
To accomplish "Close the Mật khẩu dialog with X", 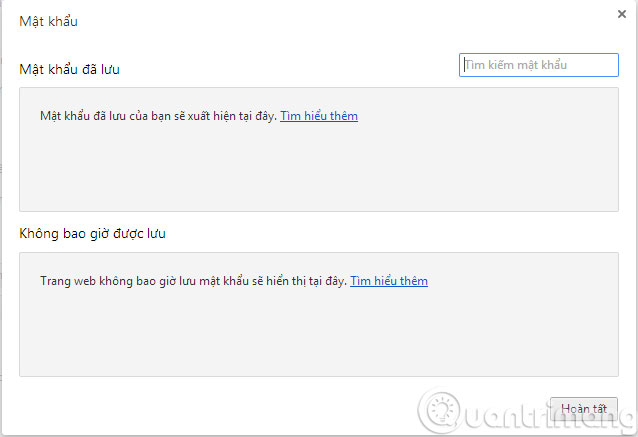I will coord(622,14).
